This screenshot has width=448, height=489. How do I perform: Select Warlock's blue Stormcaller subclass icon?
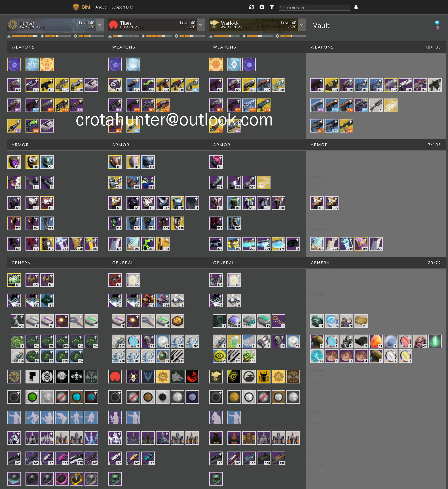(x=234, y=64)
